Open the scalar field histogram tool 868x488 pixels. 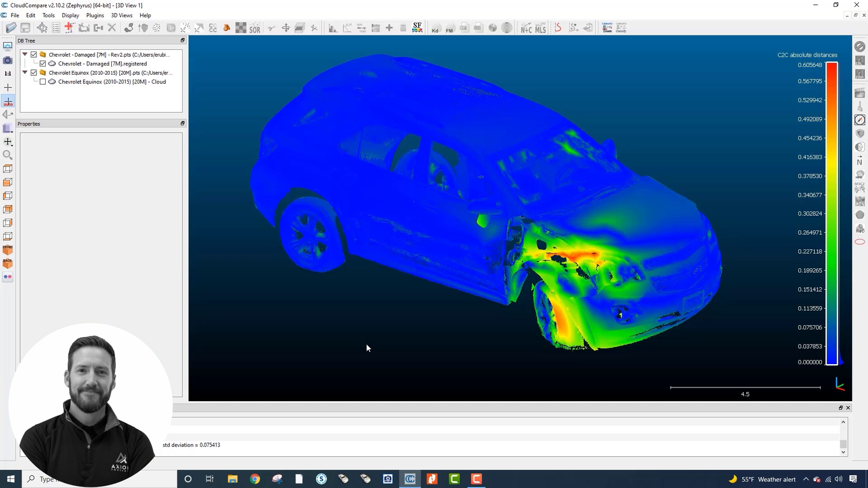click(332, 27)
